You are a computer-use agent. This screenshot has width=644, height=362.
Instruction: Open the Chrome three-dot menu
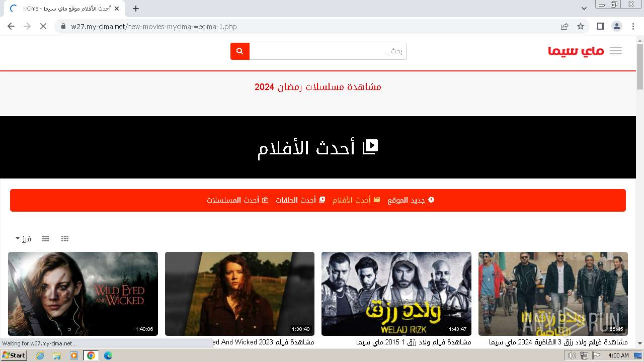633,26
